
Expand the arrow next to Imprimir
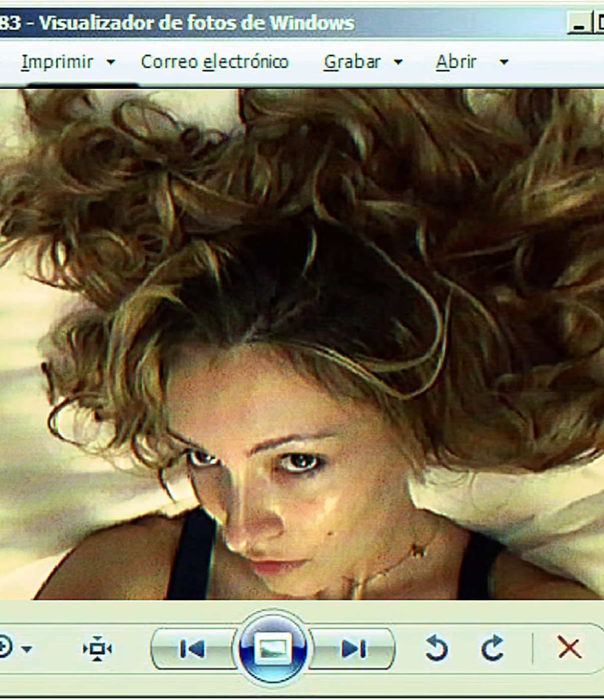(x=111, y=63)
